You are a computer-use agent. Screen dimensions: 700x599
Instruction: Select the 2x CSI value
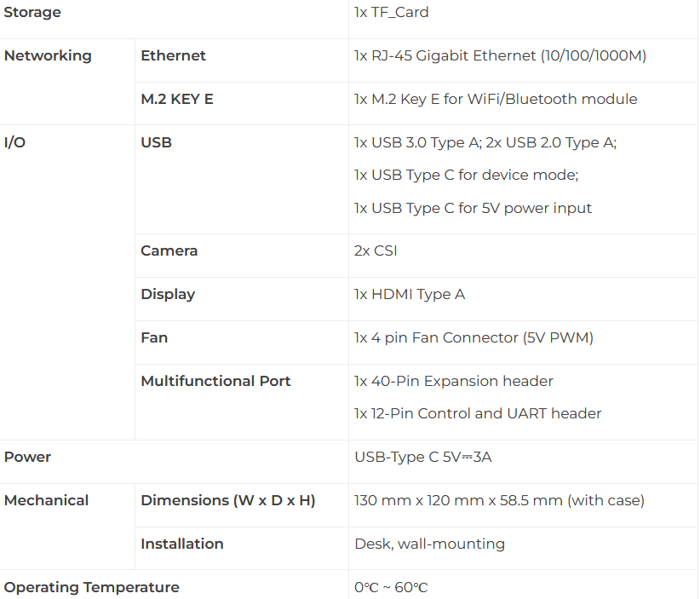click(x=376, y=251)
